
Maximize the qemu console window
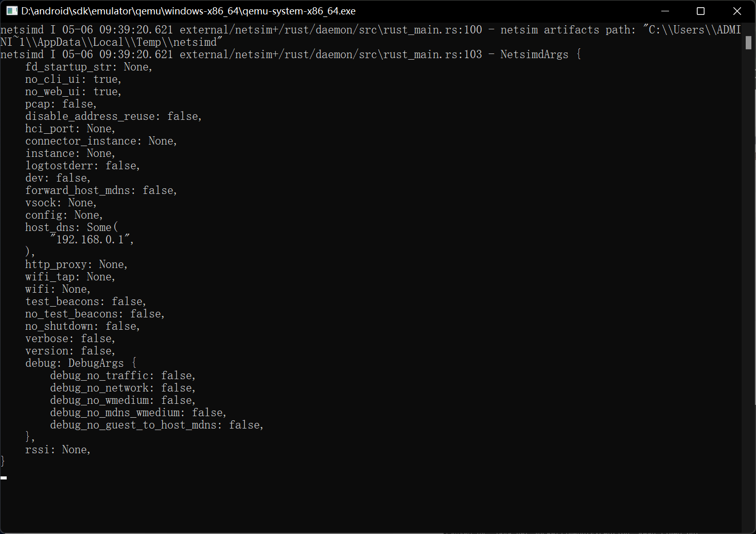(700, 11)
